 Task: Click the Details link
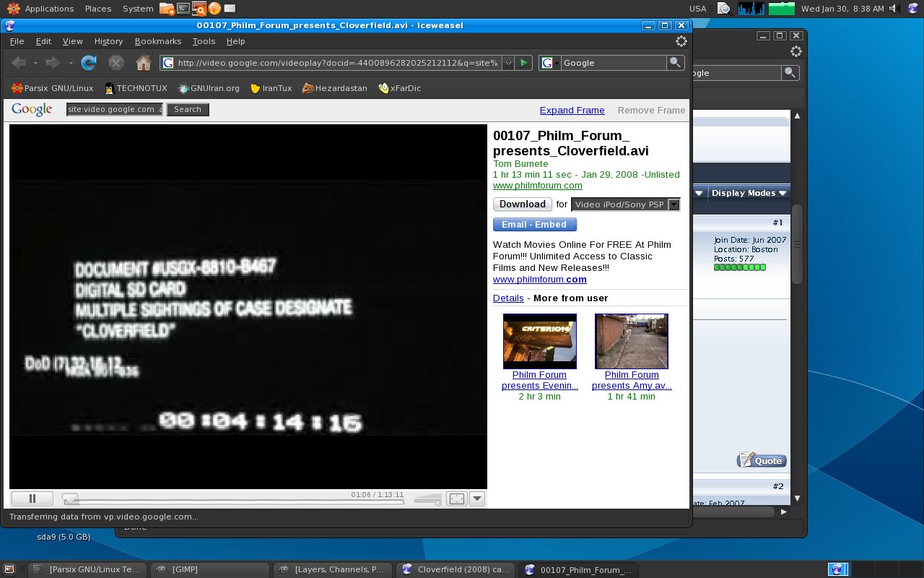[x=508, y=298]
